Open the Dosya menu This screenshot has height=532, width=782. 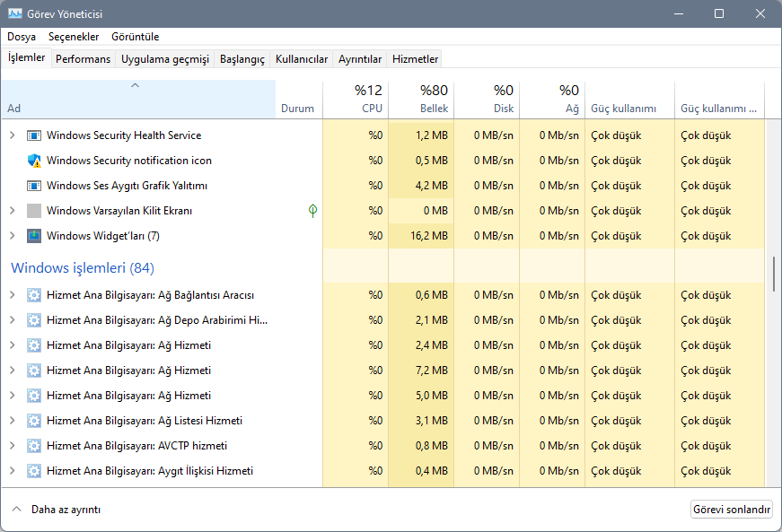(x=22, y=37)
